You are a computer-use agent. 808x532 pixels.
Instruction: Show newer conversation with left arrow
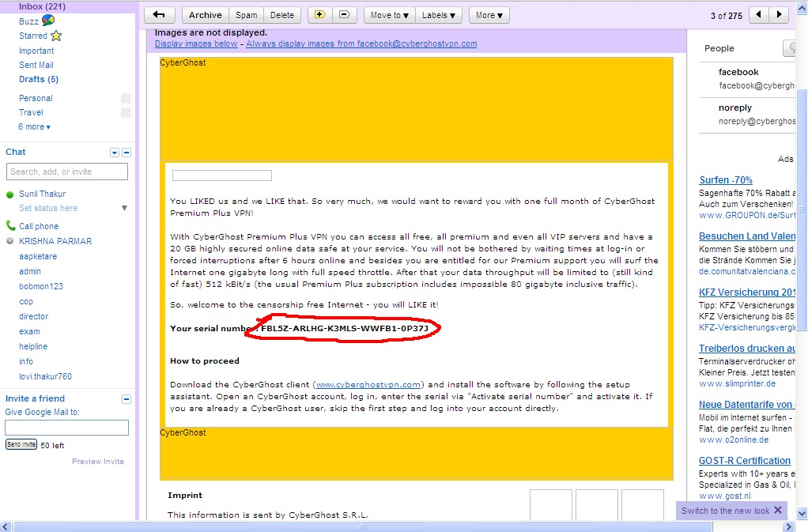[x=758, y=15]
